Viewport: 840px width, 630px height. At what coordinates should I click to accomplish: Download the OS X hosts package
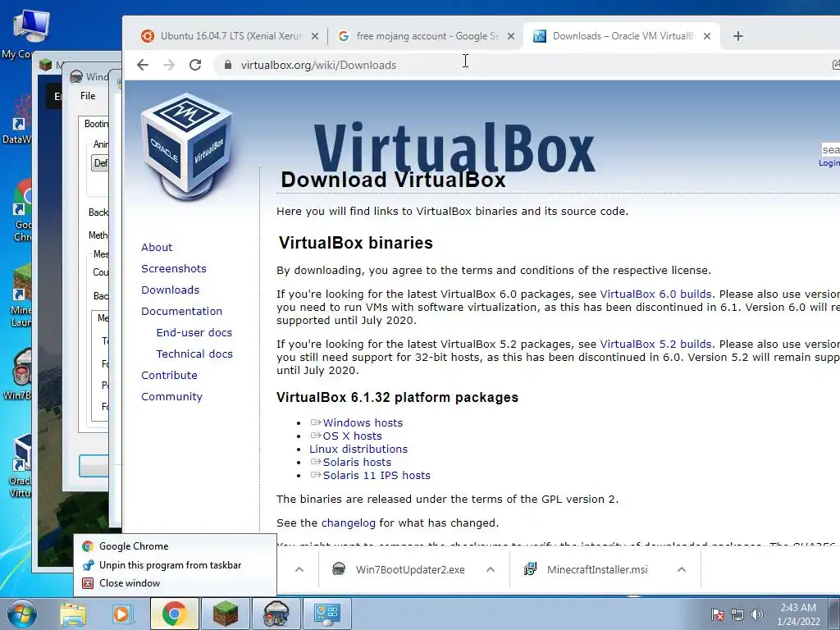pyautogui.click(x=352, y=436)
